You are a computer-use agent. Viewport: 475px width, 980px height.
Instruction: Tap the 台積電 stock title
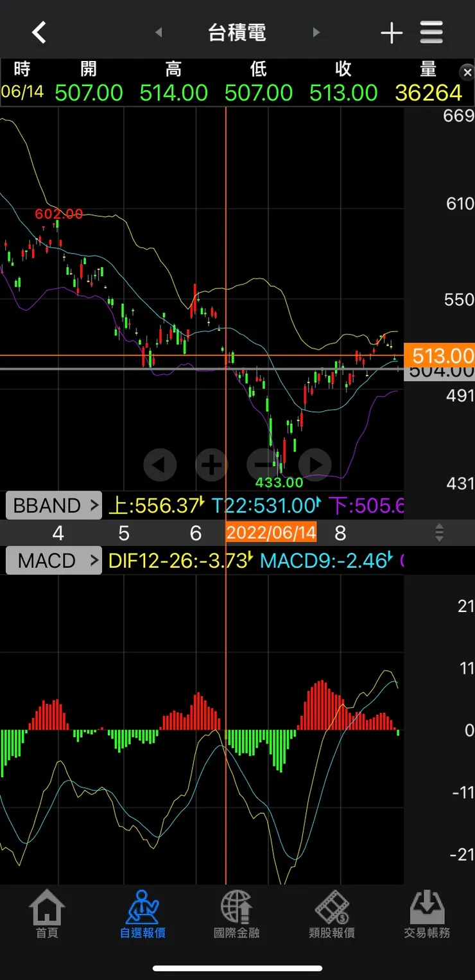(237, 33)
